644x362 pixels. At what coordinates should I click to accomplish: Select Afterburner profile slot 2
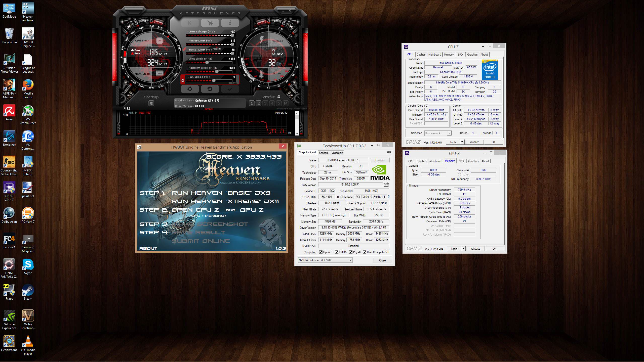click(258, 103)
